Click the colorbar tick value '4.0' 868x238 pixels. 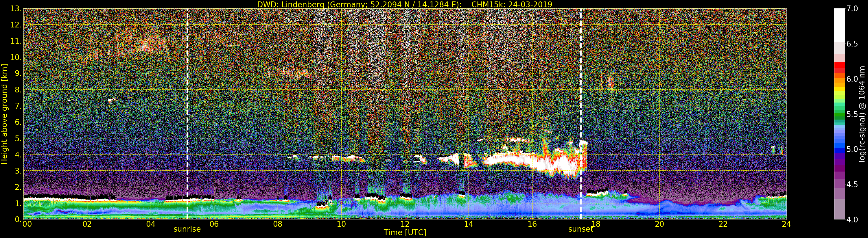click(852, 220)
